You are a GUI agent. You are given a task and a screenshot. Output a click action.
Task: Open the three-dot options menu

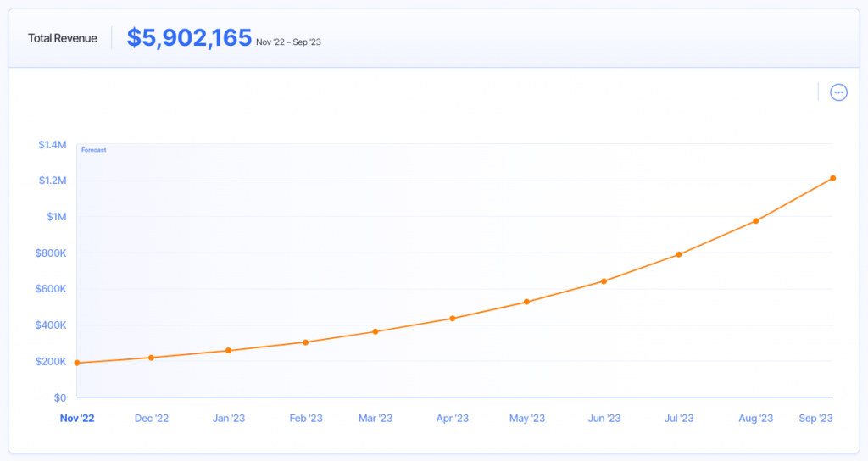pyautogui.click(x=838, y=92)
